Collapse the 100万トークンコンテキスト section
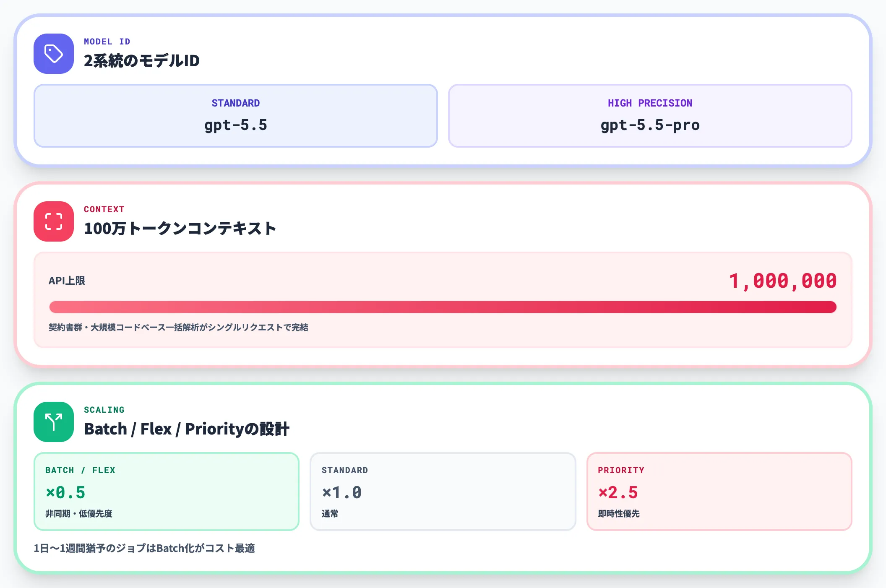886x588 pixels. pos(180,229)
